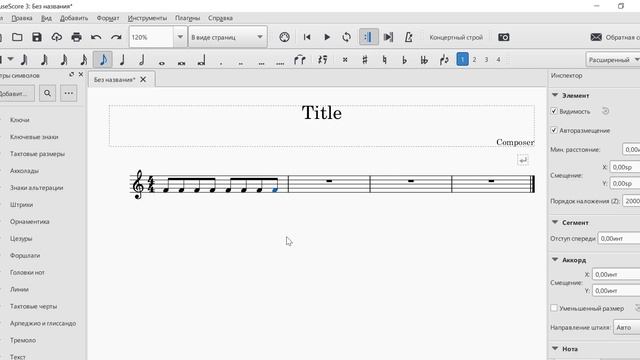Open the Добавить menu
Viewport: 640px width, 360px height.
coord(74,18)
